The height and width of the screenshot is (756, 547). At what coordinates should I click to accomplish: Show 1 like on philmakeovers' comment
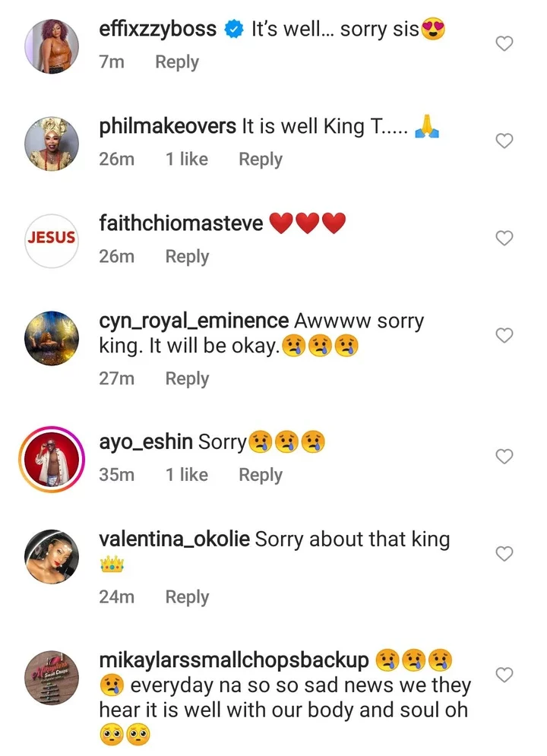click(x=187, y=160)
